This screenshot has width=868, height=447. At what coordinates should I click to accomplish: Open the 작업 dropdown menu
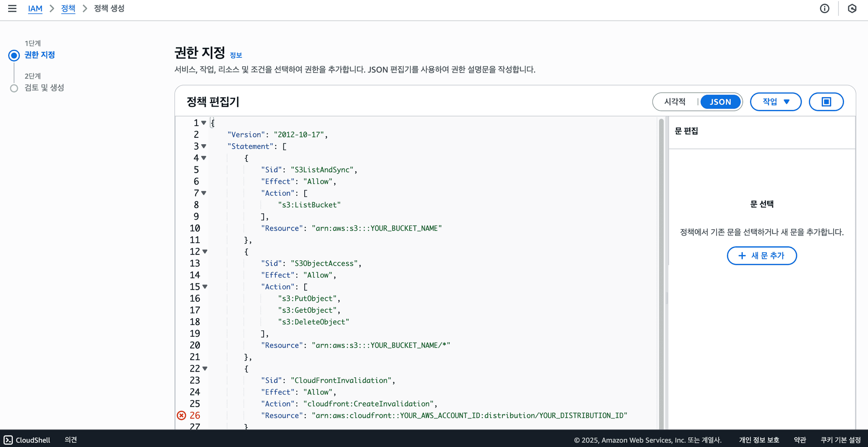coord(775,102)
